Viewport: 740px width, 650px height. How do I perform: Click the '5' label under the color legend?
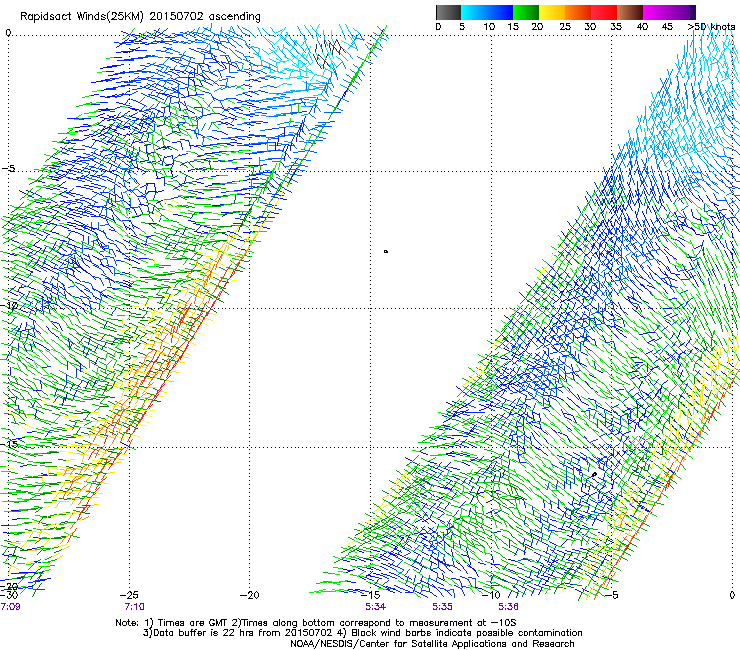462,27
